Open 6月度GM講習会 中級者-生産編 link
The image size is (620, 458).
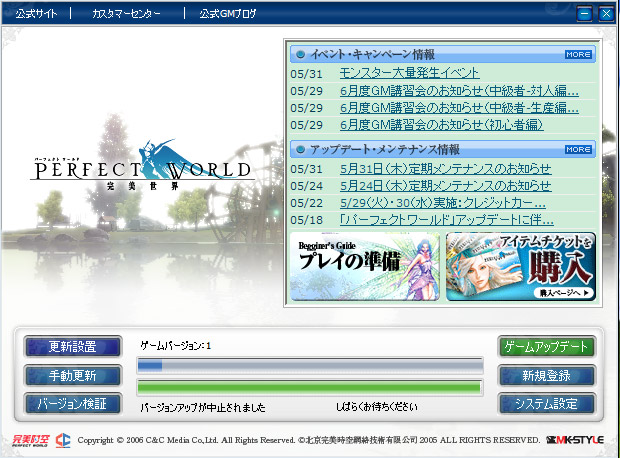[x=459, y=108]
